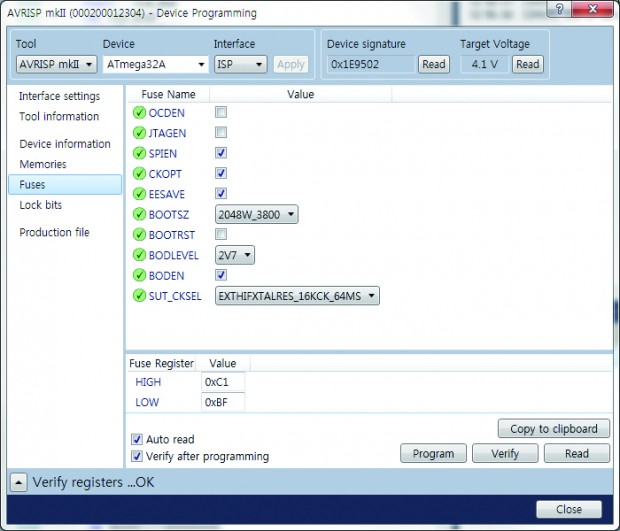Read the target voltage

[x=527, y=64]
